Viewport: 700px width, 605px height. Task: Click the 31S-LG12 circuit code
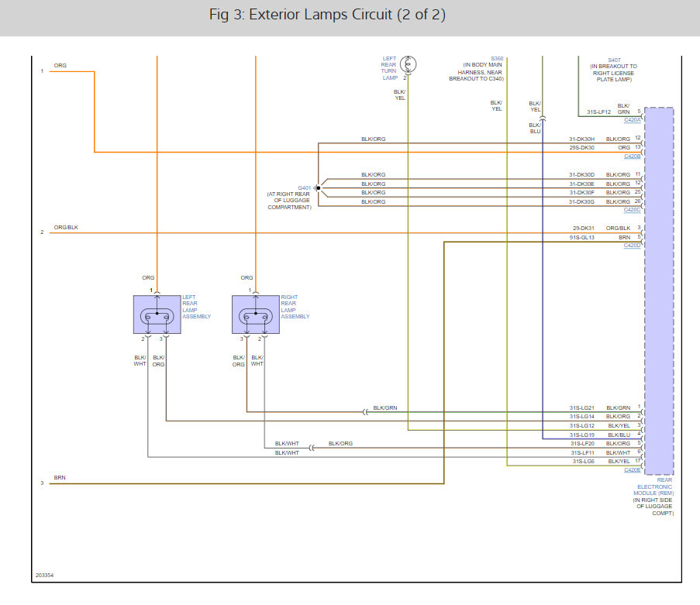tap(581, 425)
